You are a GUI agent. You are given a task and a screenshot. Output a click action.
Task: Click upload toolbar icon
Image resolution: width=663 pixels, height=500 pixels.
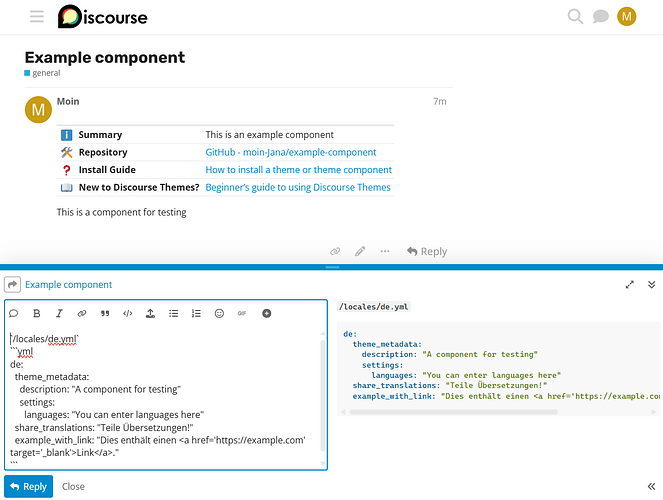point(151,313)
